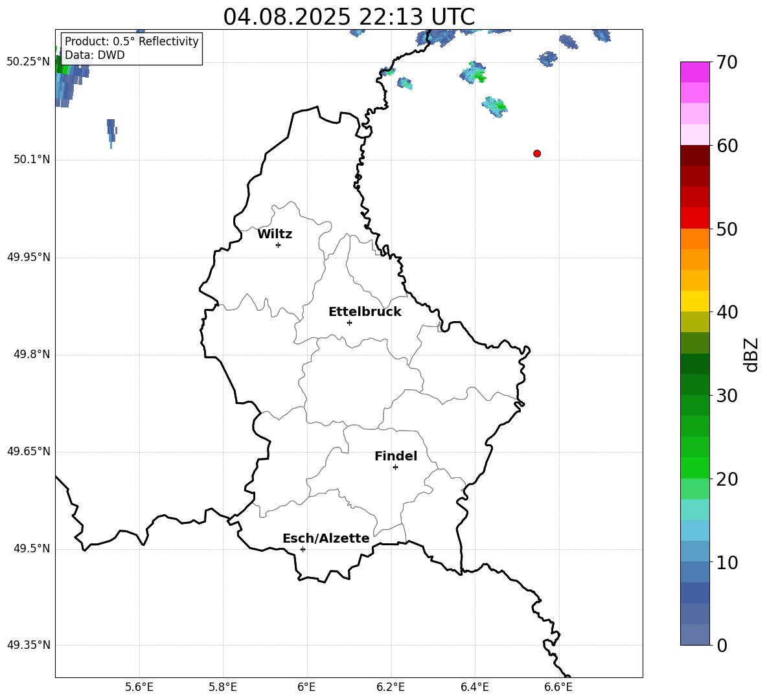Click the Ettelbruck station label
Screen dimensions: 767x700
tap(365, 312)
